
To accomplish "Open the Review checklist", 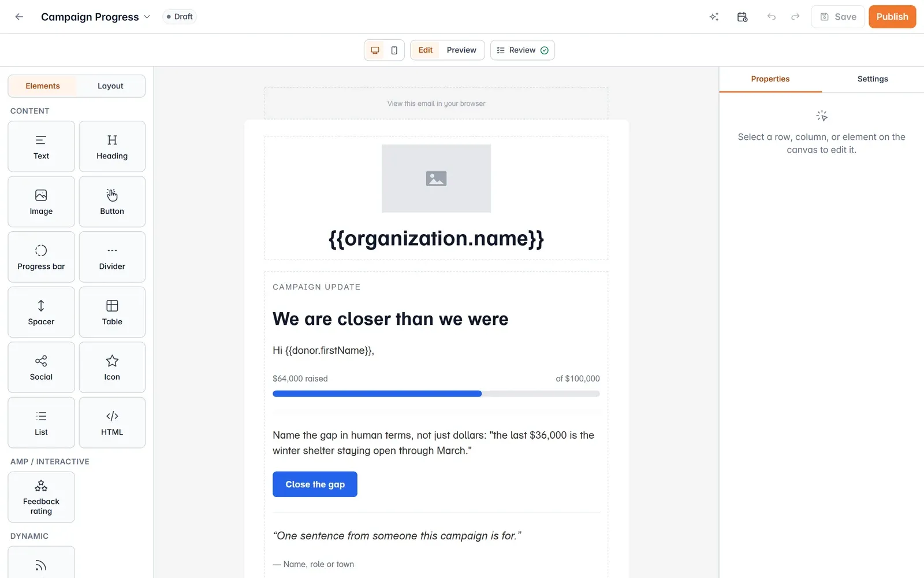I will 523,50.
